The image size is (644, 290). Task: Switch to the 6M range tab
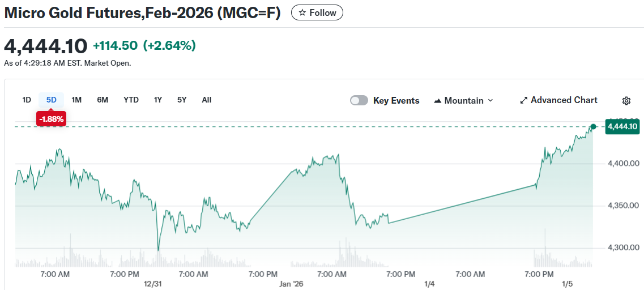(103, 100)
